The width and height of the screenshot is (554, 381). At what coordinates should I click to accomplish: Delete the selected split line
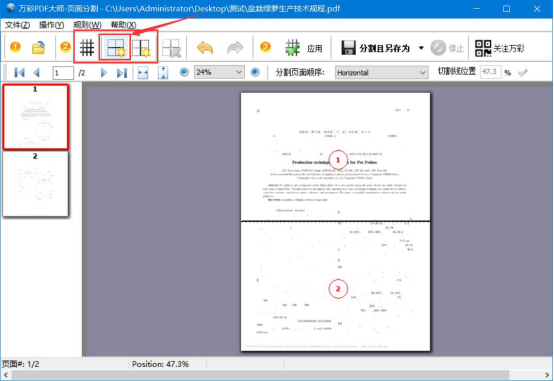[171, 48]
